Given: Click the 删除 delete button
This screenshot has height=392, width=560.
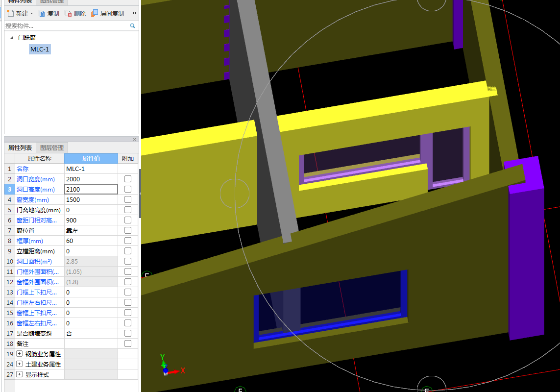Looking at the screenshot, I should coord(75,14).
